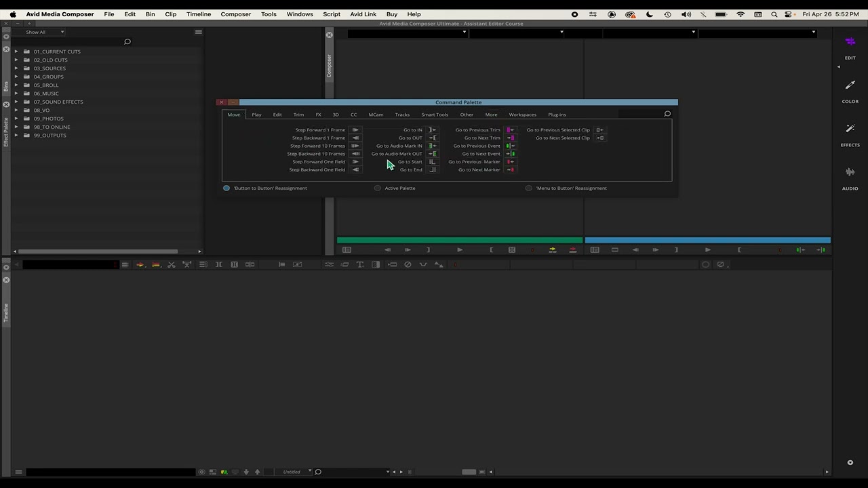Select the Active Palette radio option
The image size is (868, 488).
(378, 188)
